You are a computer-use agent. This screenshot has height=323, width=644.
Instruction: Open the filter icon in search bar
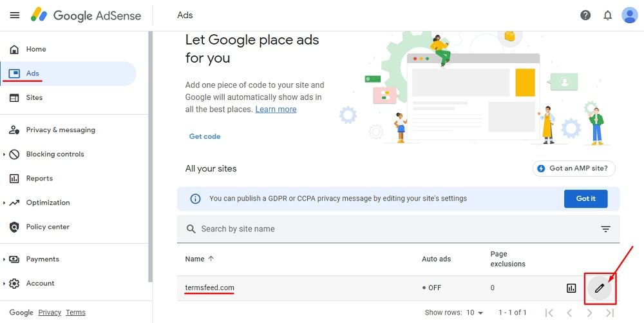pos(605,229)
